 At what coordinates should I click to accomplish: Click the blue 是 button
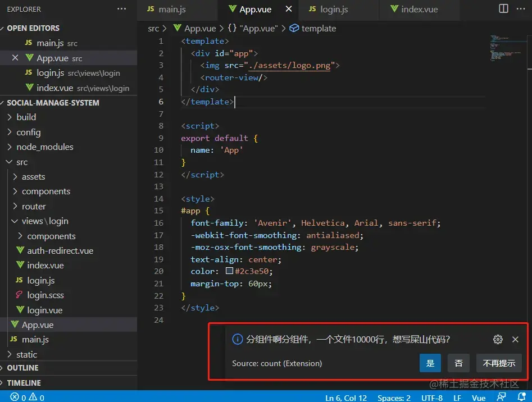tap(430, 363)
